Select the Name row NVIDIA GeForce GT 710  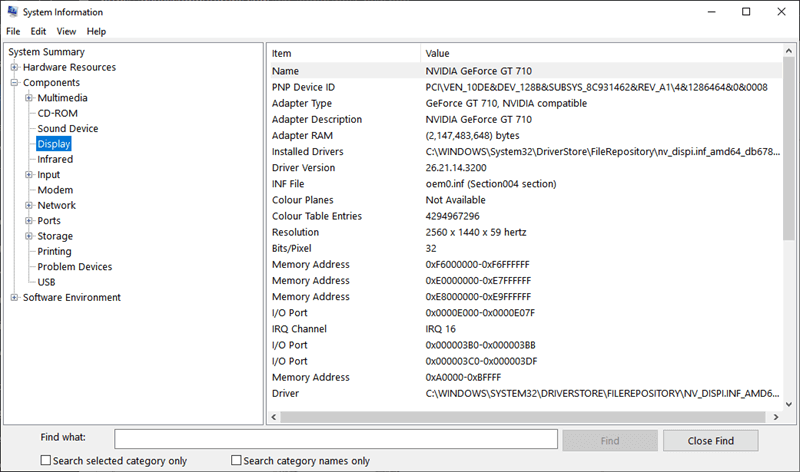(524, 71)
